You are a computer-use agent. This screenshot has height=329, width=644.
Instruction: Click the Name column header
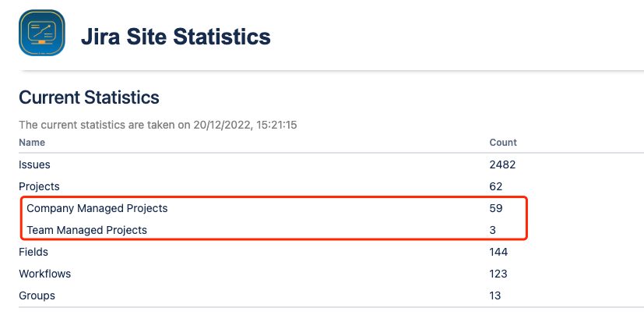pyautogui.click(x=32, y=143)
